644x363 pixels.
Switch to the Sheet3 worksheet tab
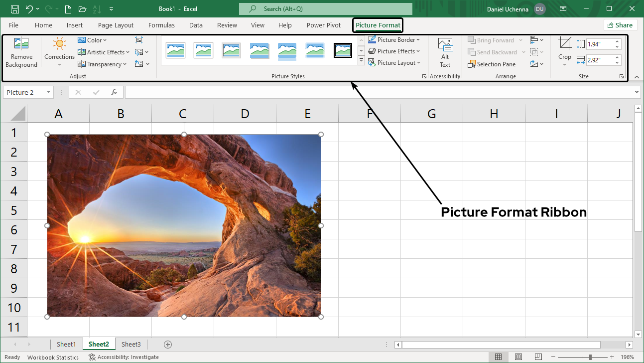(x=131, y=344)
